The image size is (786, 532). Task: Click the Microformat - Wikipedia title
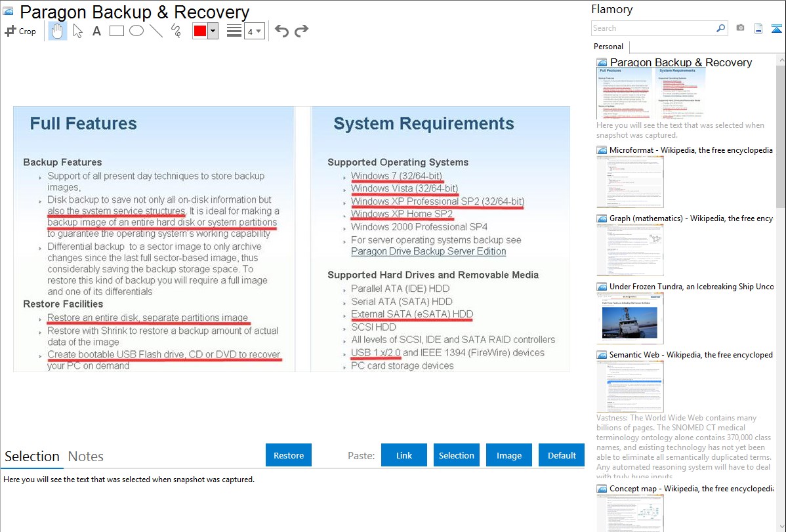tap(691, 150)
